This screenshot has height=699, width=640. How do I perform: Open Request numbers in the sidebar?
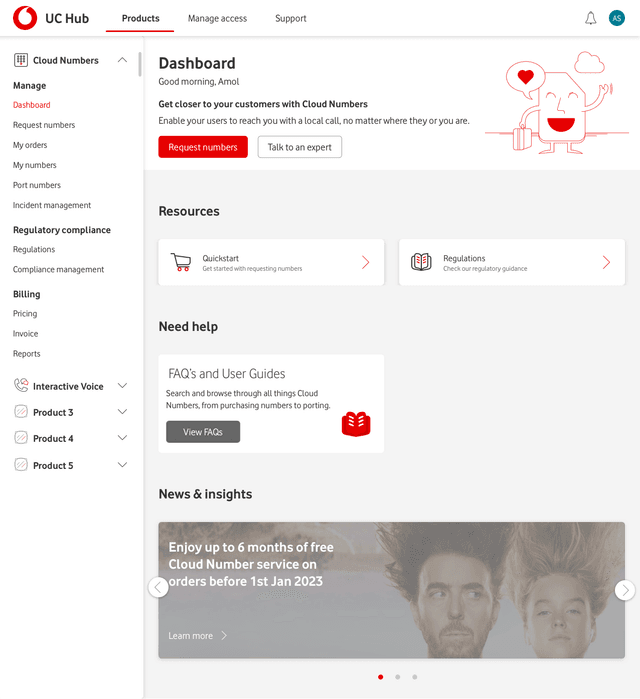point(44,125)
